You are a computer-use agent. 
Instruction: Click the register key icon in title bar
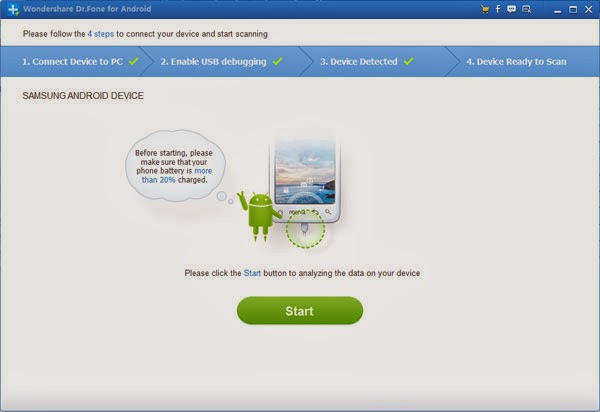point(527,9)
